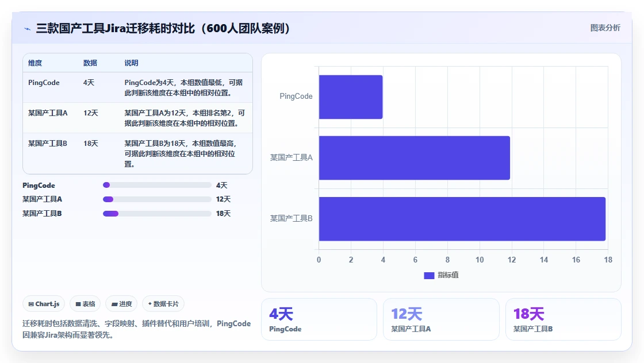Click the 某国产工具A progress bar
This screenshot has height=363, width=644.
(x=157, y=199)
